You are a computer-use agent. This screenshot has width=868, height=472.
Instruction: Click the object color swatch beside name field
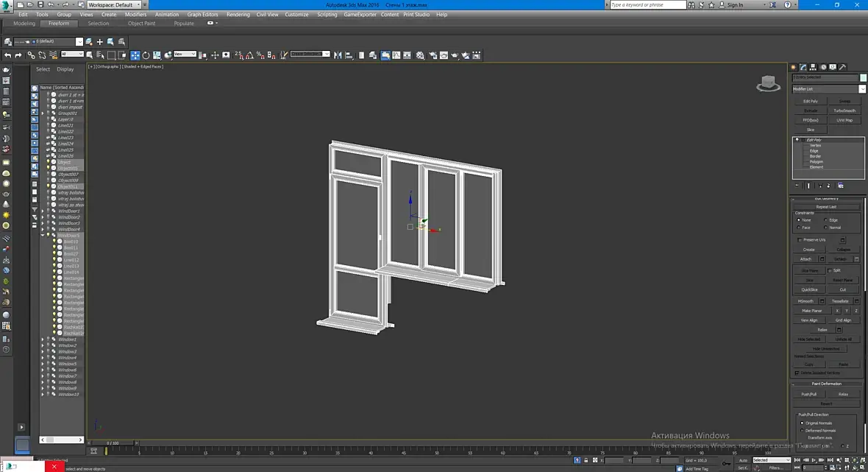coord(863,77)
